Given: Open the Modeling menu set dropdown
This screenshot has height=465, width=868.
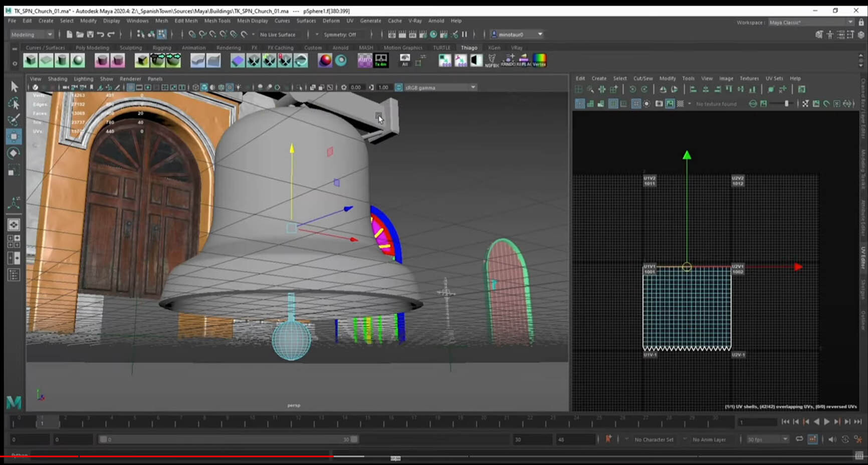Looking at the screenshot, I should coord(32,35).
